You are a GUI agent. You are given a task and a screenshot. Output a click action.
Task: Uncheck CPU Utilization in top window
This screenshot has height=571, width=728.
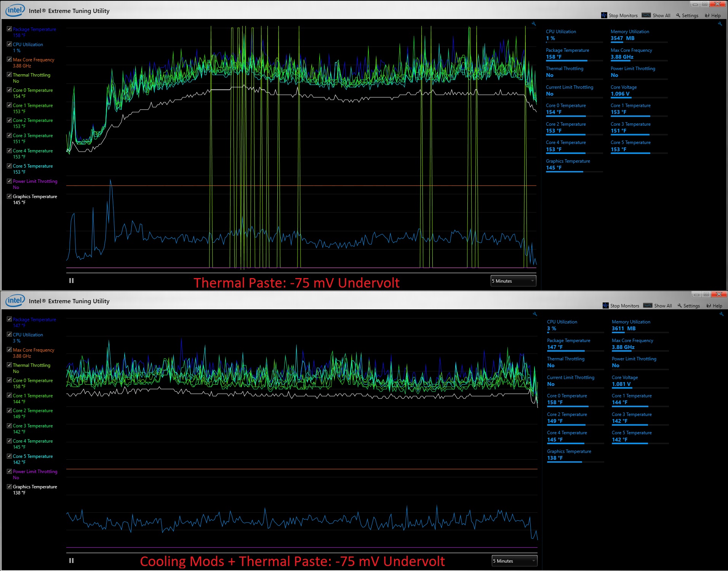(9, 44)
